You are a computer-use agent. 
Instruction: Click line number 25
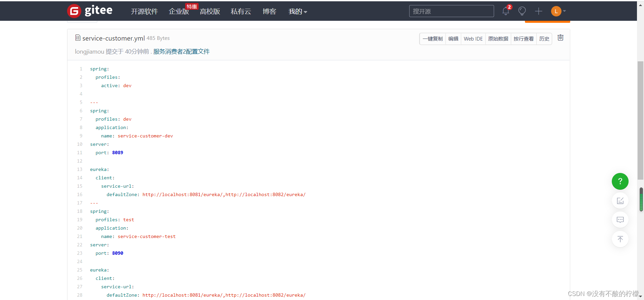(x=79, y=270)
